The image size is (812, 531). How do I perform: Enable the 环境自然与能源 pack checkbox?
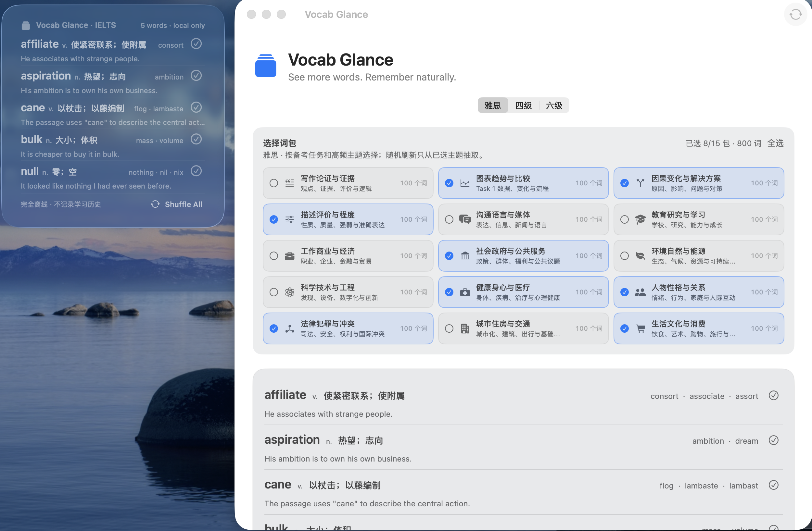click(x=624, y=256)
